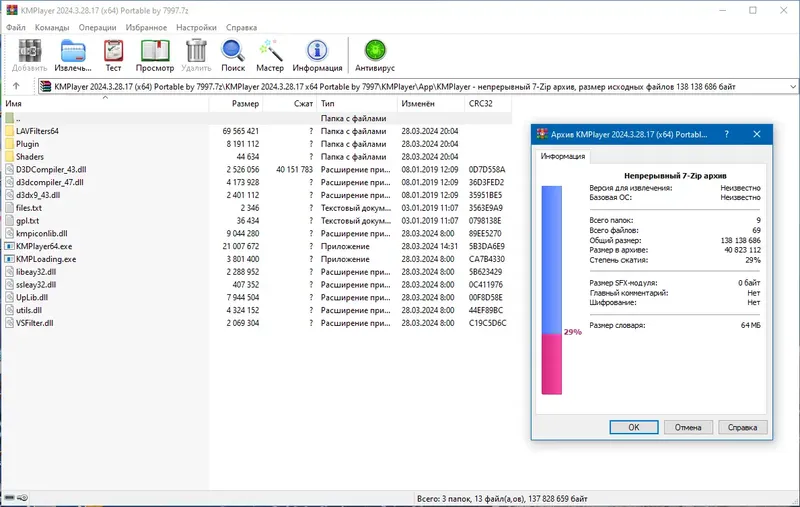The height and width of the screenshot is (507, 800).
Task: Click the help question mark in dialog title
Action: coord(727,134)
